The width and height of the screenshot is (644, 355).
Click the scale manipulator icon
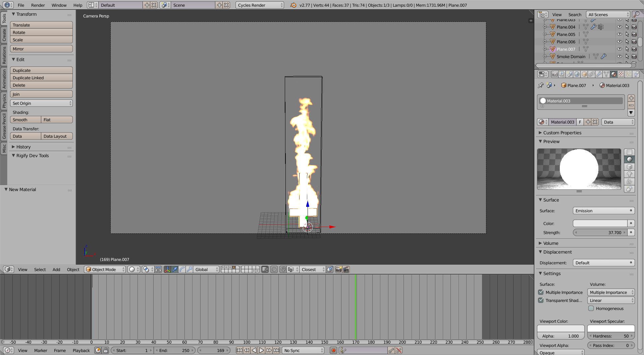pos(190,269)
